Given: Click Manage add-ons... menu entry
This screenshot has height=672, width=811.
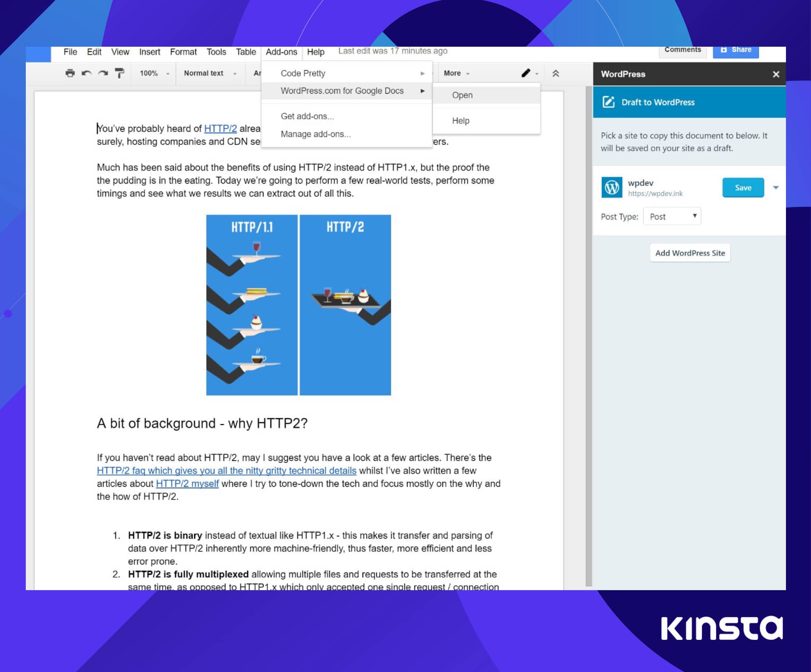Looking at the screenshot, I should (346, 134).
